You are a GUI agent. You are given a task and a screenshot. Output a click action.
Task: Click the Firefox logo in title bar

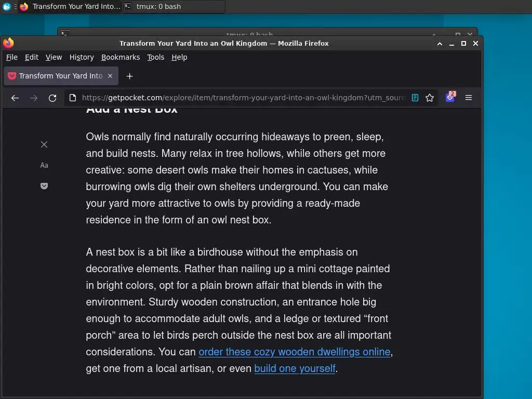(x=8, y=43)
